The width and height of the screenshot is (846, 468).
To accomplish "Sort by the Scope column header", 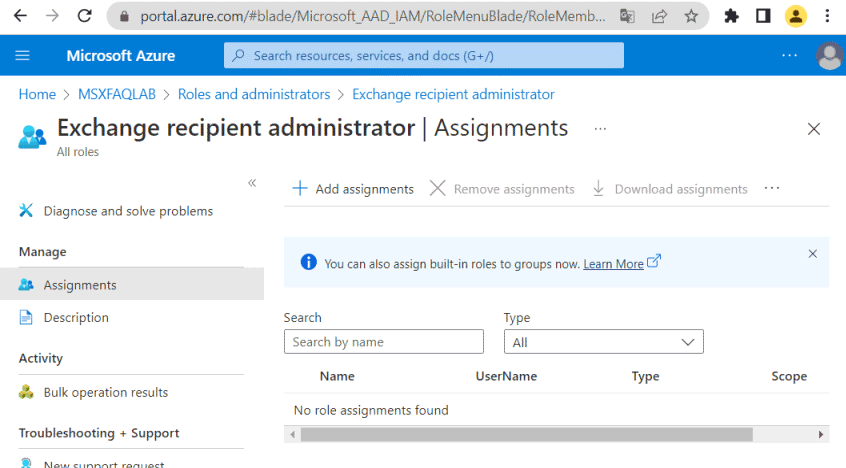I will (789, 376).
